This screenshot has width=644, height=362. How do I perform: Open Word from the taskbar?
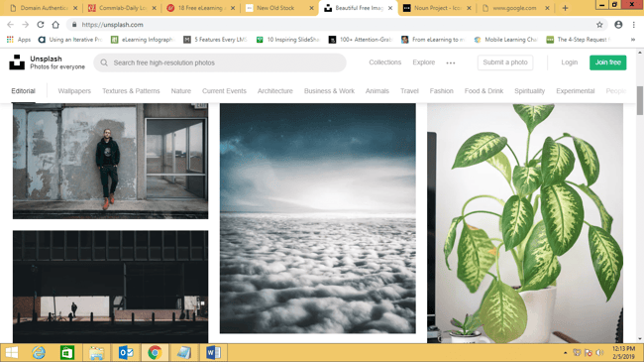(x=213, y=352)
